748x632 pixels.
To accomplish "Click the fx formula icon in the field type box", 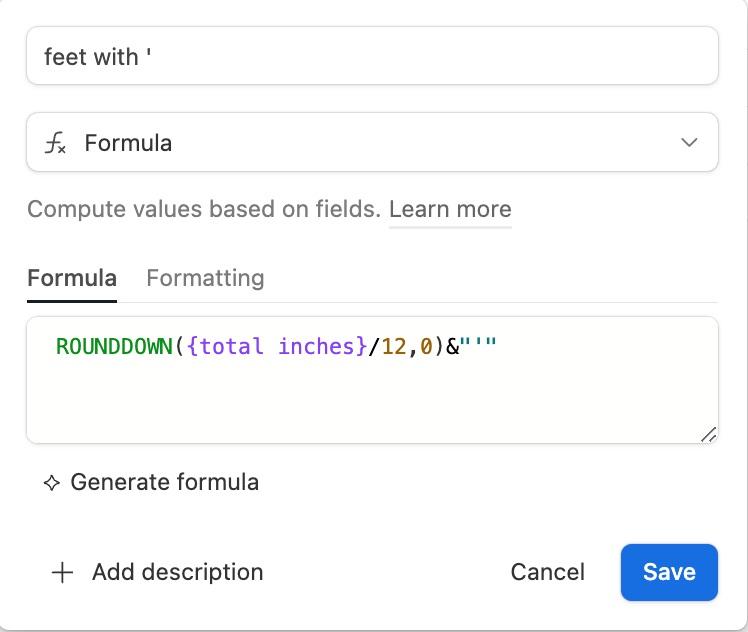I will 55,143.
